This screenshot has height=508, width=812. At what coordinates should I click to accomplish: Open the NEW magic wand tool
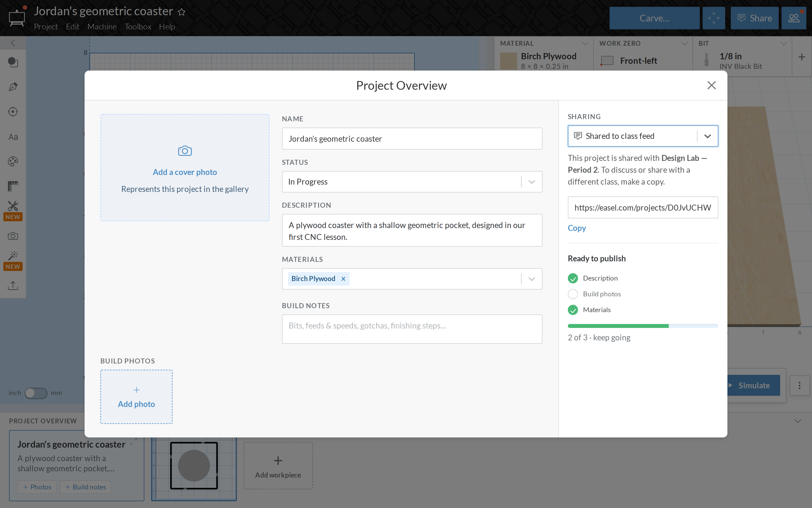click(13, 260)
